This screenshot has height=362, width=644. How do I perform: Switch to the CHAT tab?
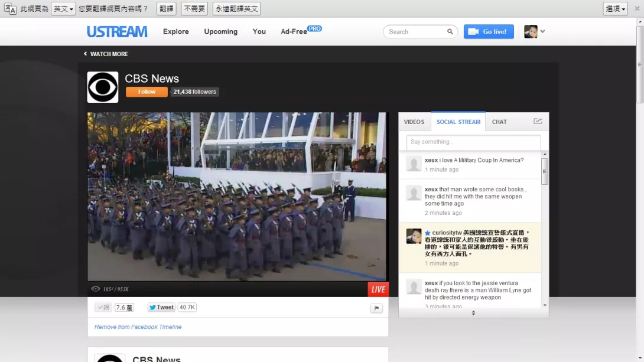(499, 122)
